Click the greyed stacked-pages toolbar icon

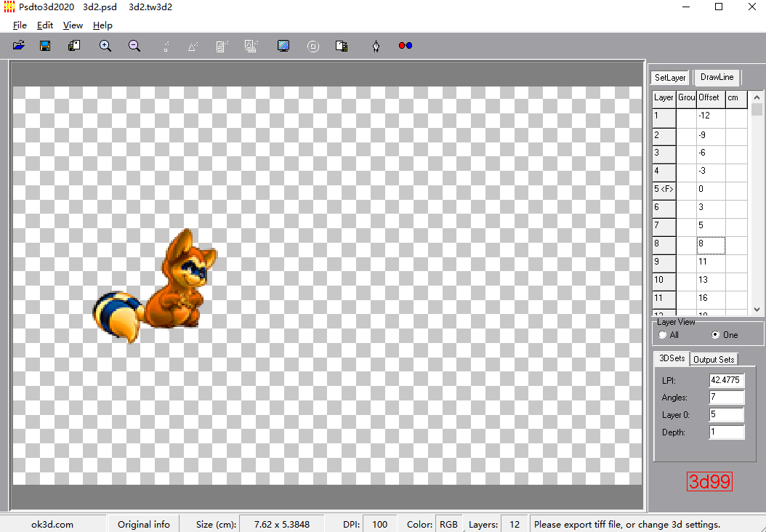pyautogui.click(x=251, y=46)
